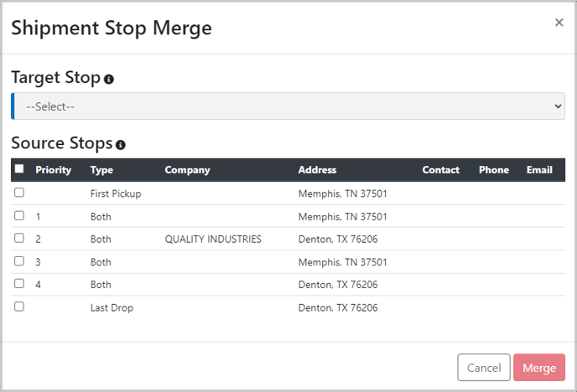Click the Email column header
The image size is (577, 392).
(x=539, y=170)
